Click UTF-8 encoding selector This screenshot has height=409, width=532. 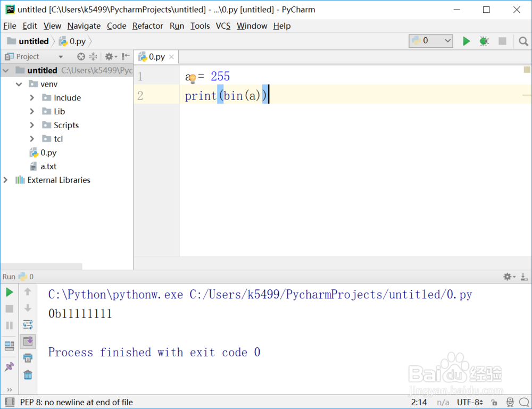(470, 403)
